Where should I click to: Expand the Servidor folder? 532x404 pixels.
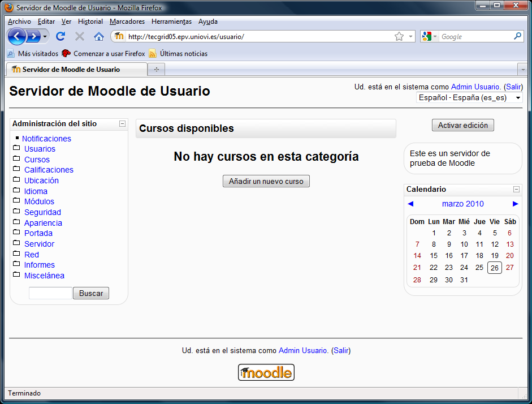point(40,244)
